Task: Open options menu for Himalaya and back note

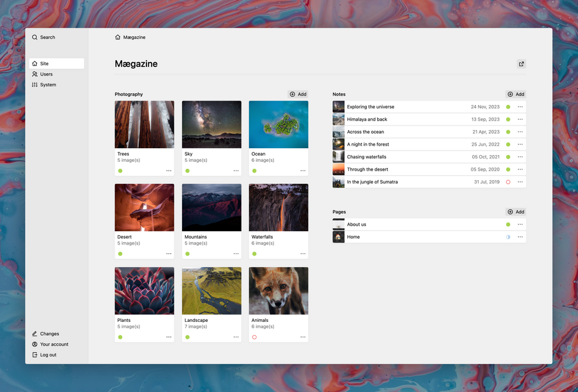Action: 520,119
